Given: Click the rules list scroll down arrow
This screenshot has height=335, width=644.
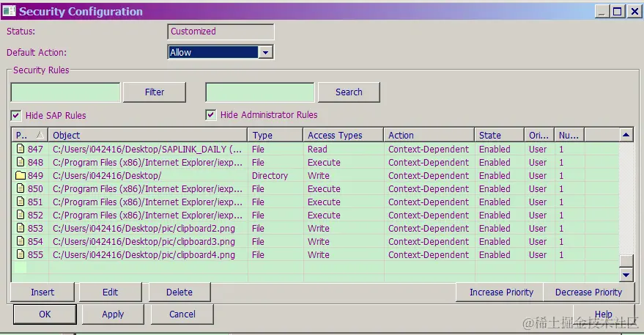Looking at the screenshot, I should point(626,275).
